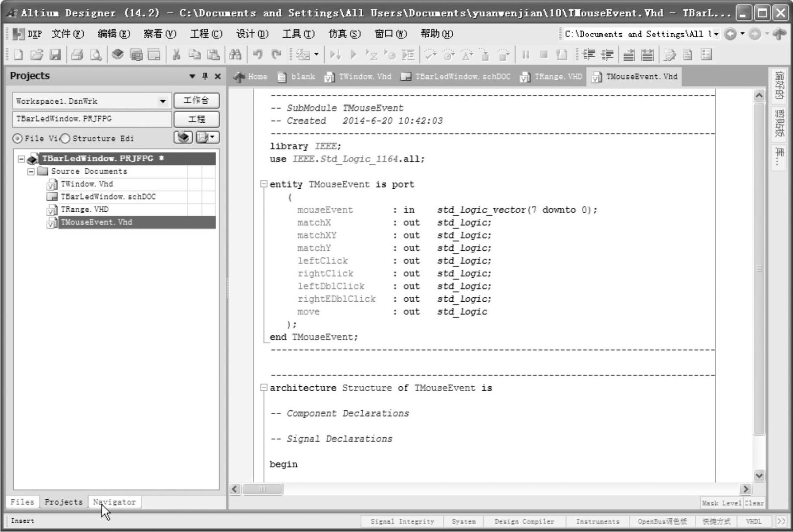Click the paste clipboard icon
This screenshot has height=532, width=793.
point(213,55)
